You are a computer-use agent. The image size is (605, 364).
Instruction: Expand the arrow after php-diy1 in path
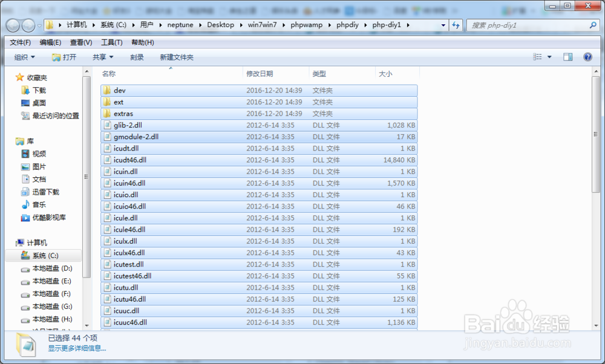pyautogui.click(x=408, y=25)
